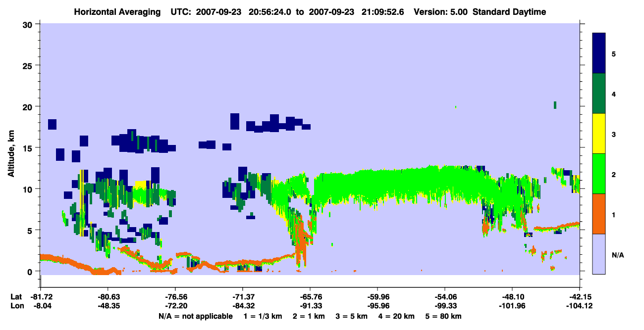Click the lavender N/A colorbar segment

click(x=599, y=254)
